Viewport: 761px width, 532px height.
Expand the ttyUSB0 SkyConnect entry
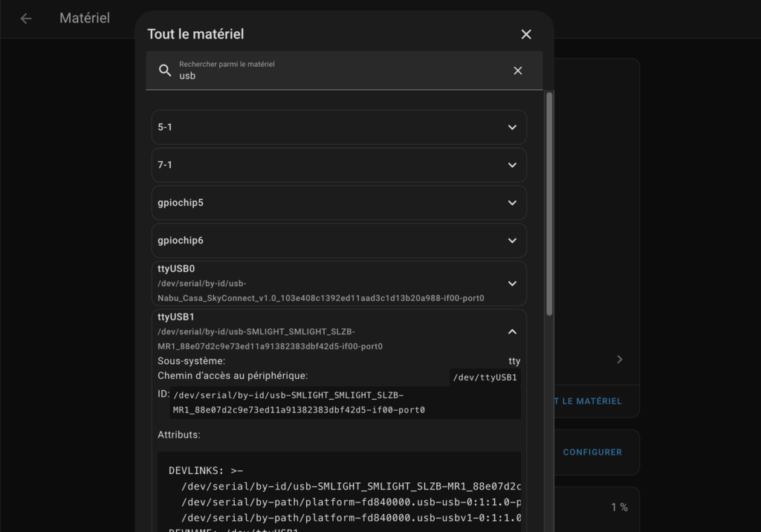[339, 284]
